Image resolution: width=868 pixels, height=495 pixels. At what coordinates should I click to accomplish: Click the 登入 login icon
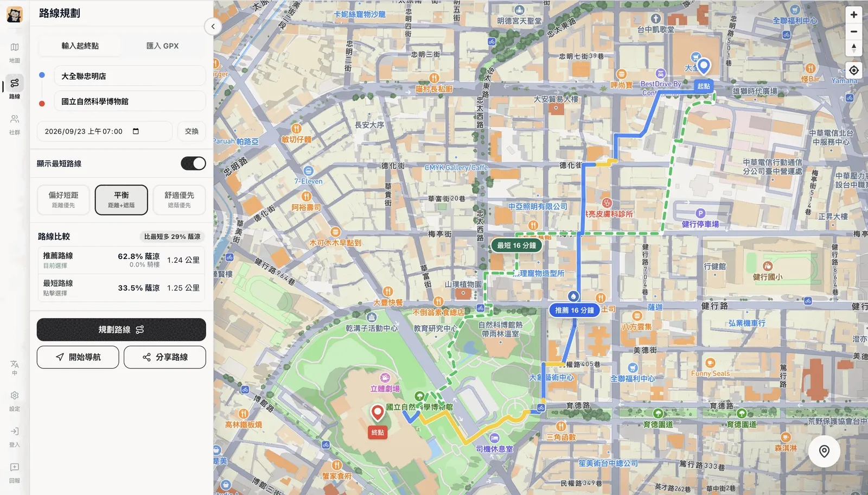tap(15, 436)
